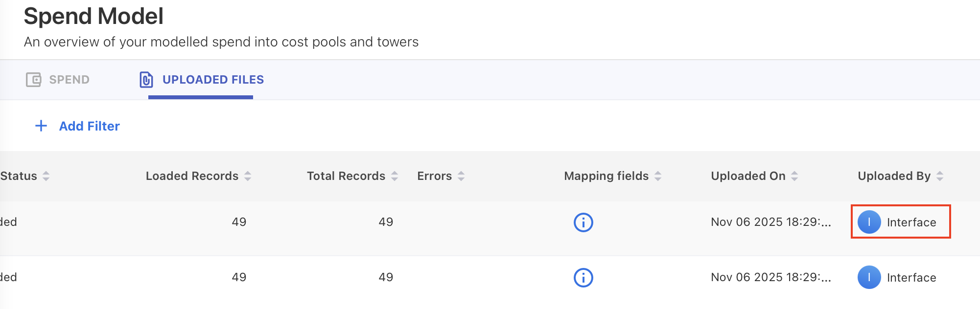
Task: Click the Interface avatar in the first row
Action: [x=870, y=221]
